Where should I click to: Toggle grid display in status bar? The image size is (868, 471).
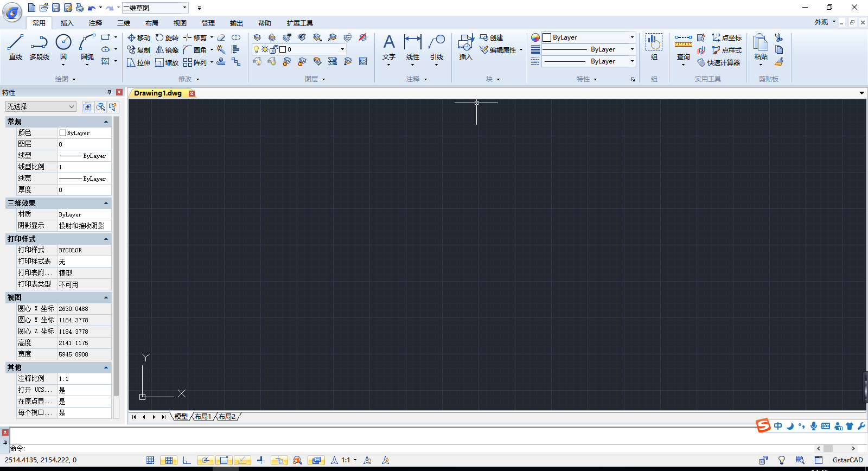click(169, 460)
